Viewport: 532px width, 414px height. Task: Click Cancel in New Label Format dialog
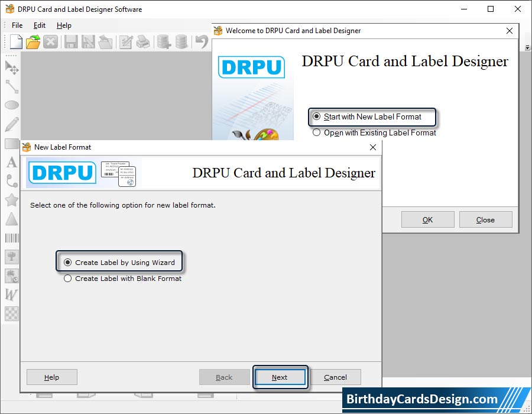click(336, 377)
